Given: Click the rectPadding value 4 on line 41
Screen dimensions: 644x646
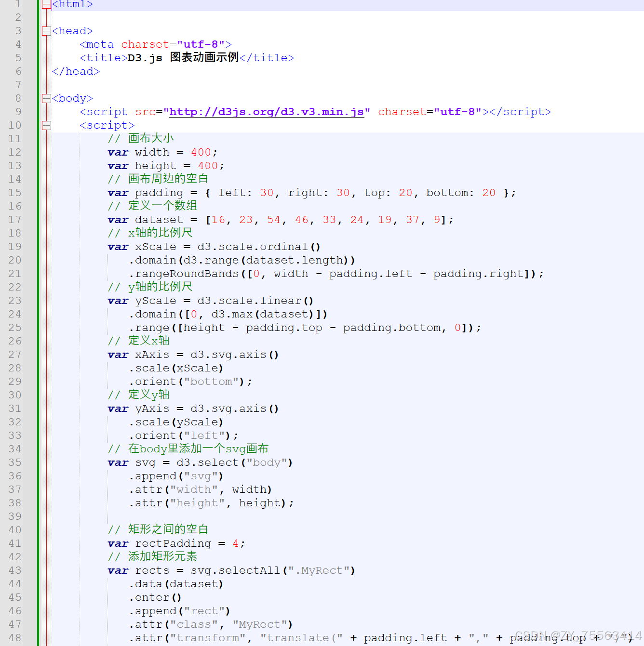Looking at the screenshot, I should coord(235,543).
